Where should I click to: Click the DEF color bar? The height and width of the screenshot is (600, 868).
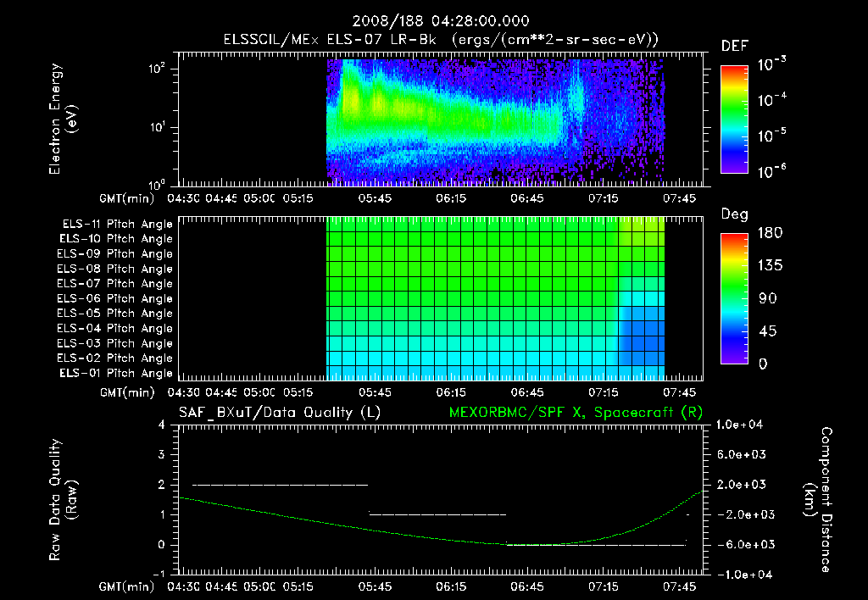click(734, 119)
